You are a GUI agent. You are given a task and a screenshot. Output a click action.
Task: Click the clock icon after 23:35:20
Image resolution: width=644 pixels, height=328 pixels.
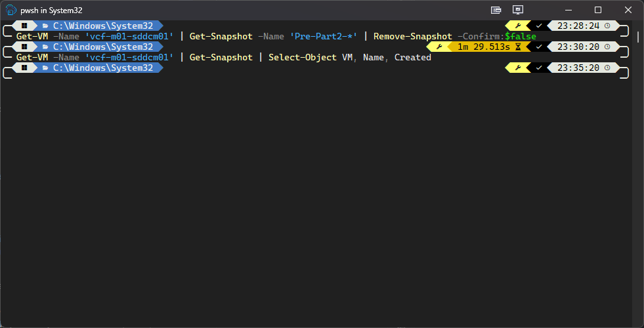point(607,68)
